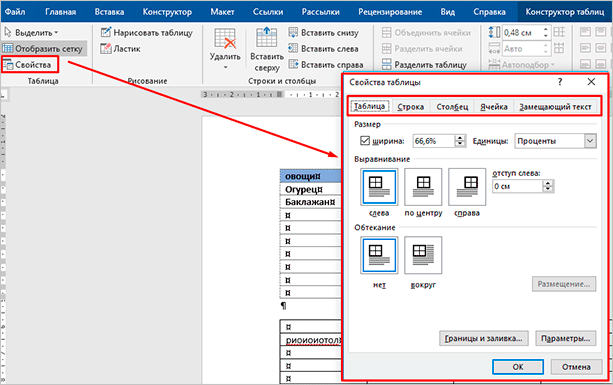Expand the Удалить dropdown arrow
The height and width of the screenshot is (385, 613).
tap(225, 67)
